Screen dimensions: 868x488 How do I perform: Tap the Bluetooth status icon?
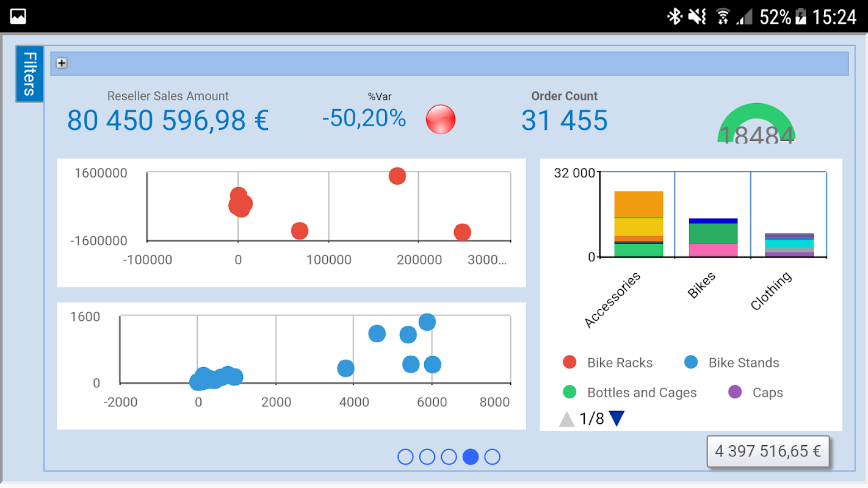675,16
